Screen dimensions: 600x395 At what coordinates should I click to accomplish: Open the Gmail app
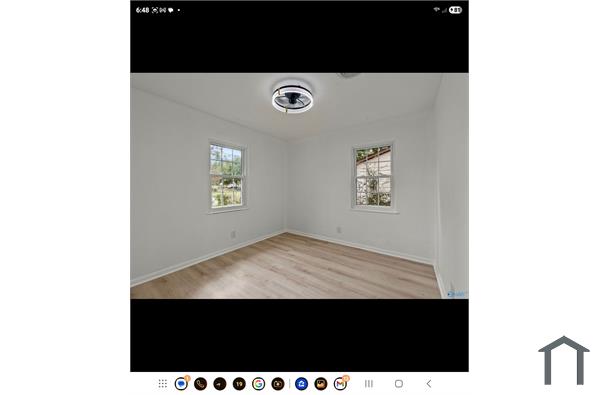click(x=340, y=384)
